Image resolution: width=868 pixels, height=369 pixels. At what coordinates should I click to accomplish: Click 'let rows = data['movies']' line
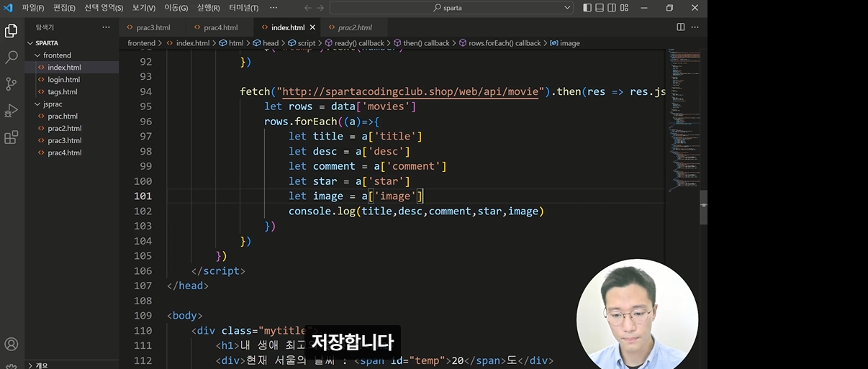point(340,106)
